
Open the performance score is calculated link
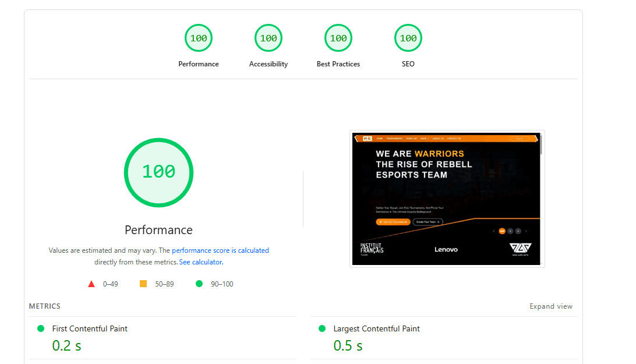pos(220,250)
